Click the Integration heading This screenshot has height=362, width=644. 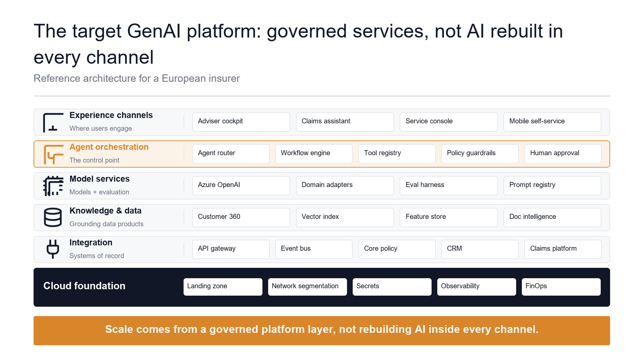coord(91,243)
